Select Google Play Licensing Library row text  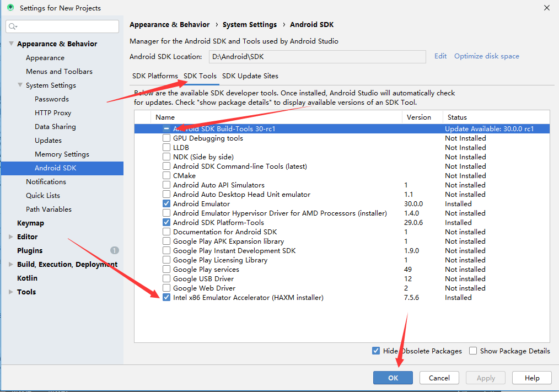[220, 260]
